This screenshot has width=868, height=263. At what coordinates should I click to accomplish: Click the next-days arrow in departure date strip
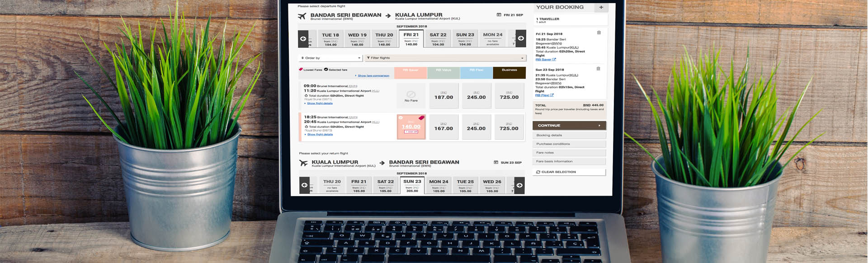[521, 39]
